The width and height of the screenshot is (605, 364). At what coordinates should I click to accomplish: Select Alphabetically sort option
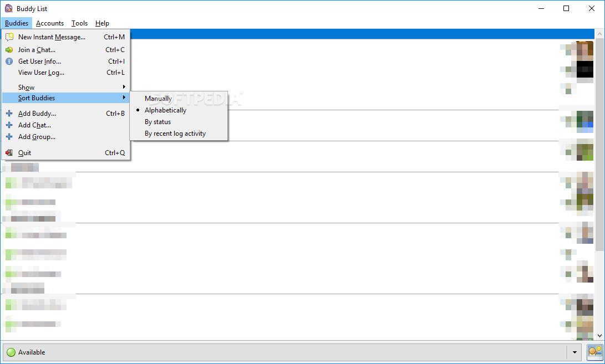[x=179, y=110]
